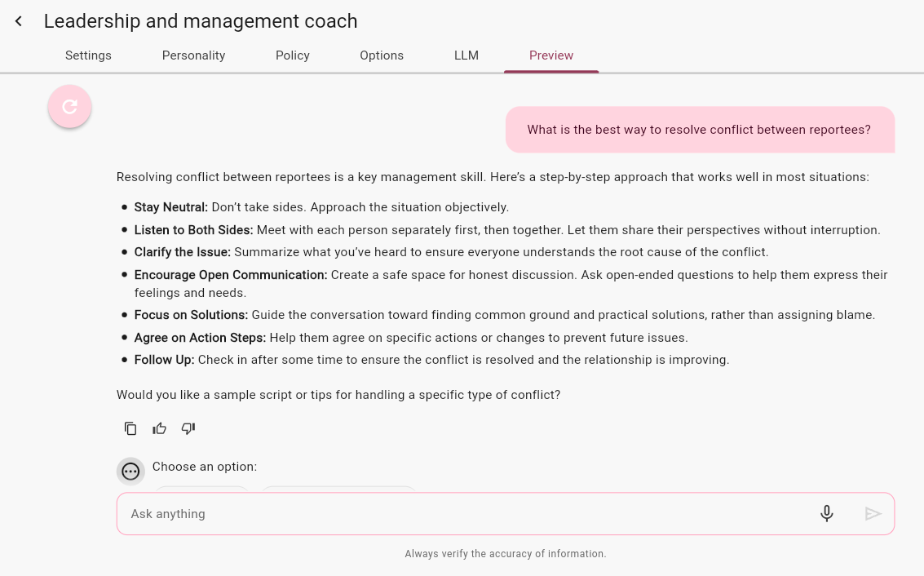Click the Leadership and management coach title
Image resolution: width=924 pixels, height=576 pixels.
201,21
